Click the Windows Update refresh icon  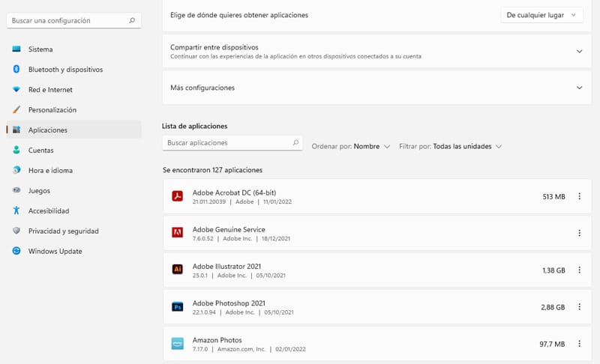(16, 251)
